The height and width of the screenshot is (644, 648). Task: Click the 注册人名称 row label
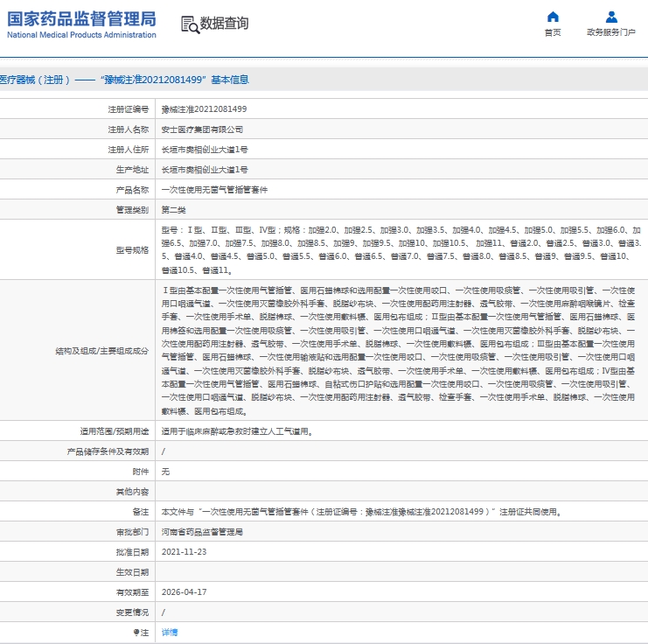click(x=128, y=129)
